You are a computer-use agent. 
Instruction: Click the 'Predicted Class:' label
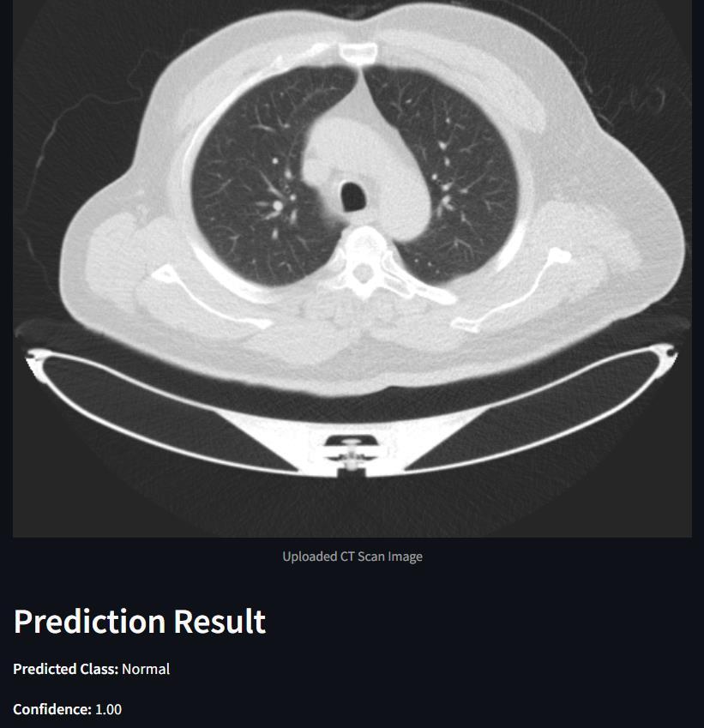coord(66,669)
